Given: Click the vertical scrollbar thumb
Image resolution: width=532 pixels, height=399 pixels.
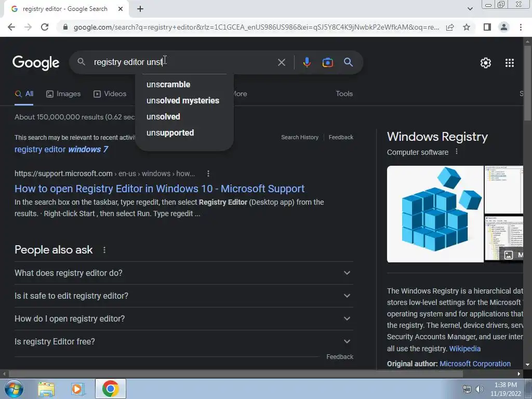Looking at the screenshot, I should (x=527, y=83).
